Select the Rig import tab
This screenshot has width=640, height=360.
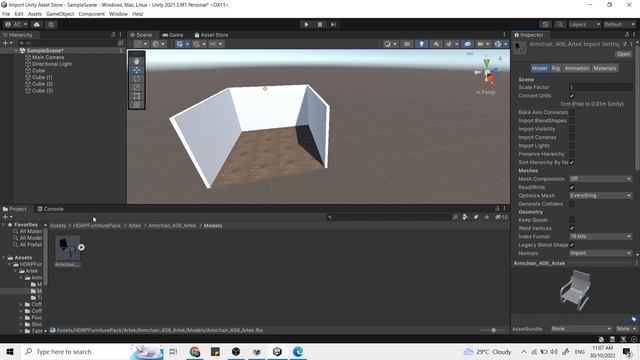[556, 68]
